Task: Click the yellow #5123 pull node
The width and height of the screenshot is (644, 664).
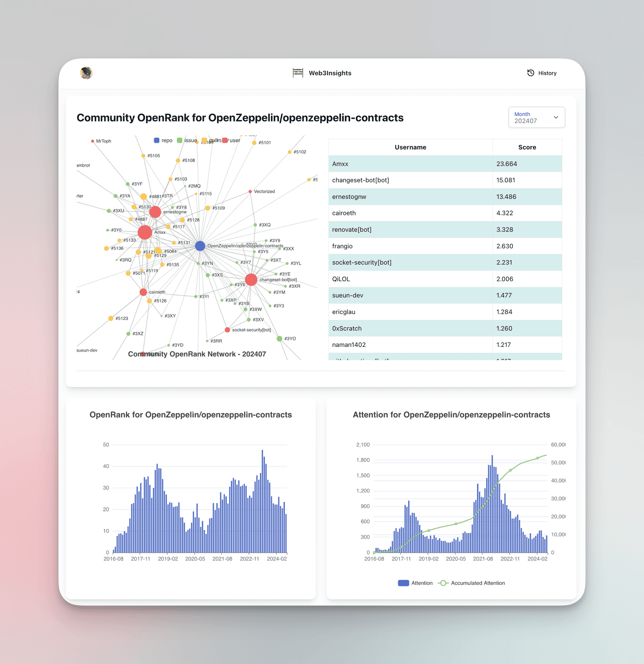Action: click(111, 318)
